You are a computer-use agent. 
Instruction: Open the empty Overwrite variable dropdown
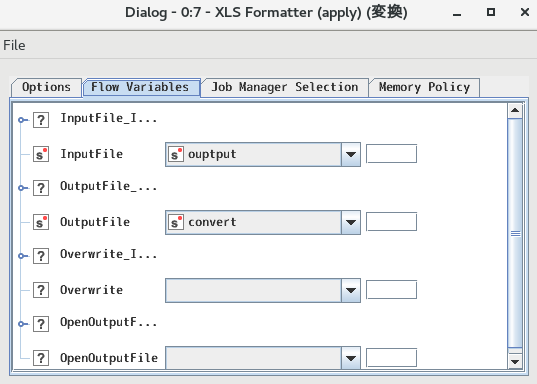pyautogui.click(x=263, y=290)
